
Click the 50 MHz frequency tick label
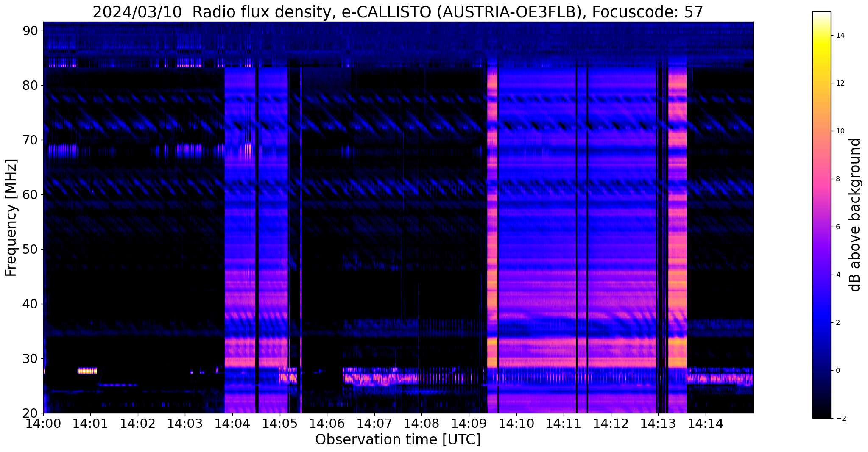click(31, 250)
